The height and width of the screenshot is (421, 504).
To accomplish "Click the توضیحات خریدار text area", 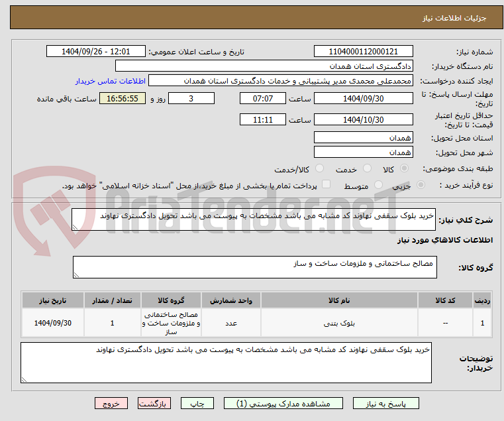I will pos(226,363).
